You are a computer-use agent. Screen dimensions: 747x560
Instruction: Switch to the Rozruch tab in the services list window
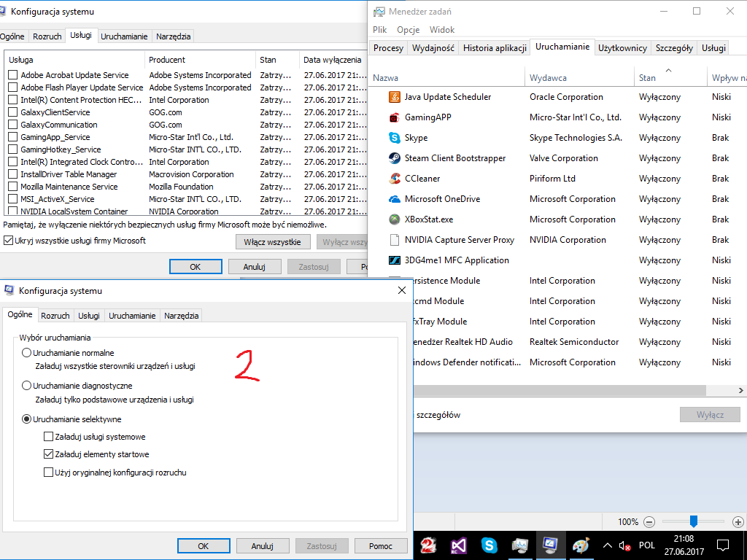(x=47, y=36)
